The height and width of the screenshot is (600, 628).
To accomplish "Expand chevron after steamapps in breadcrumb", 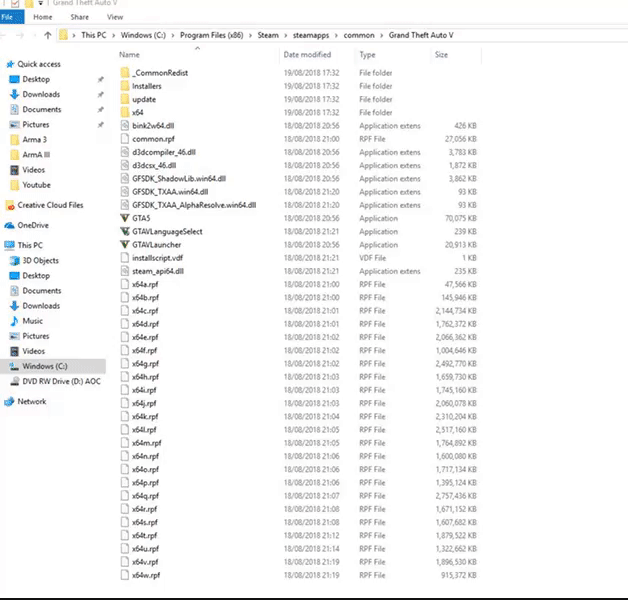I will [336, 35].
